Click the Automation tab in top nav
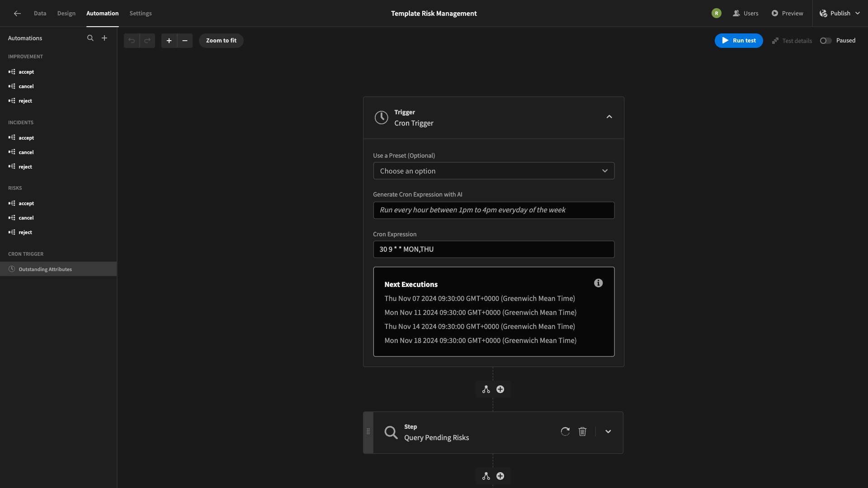Screen dimensions: 868x488 (x=103, y=13)
